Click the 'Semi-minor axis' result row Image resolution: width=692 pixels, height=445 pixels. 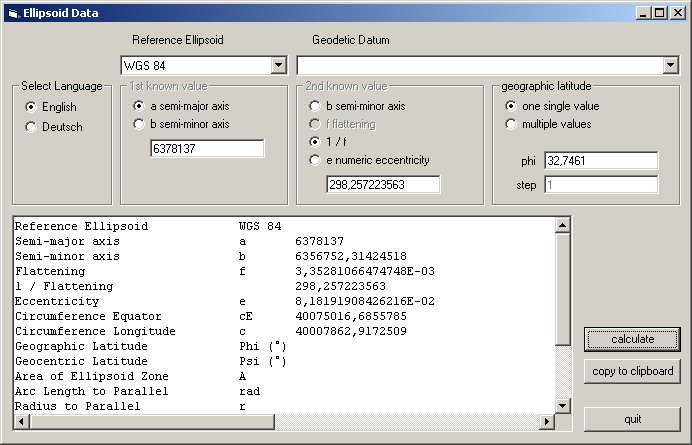[x=211, y=256]
